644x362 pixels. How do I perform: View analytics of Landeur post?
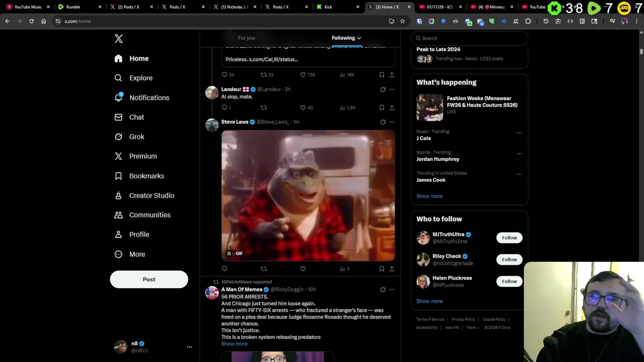(x=347, y=108)
